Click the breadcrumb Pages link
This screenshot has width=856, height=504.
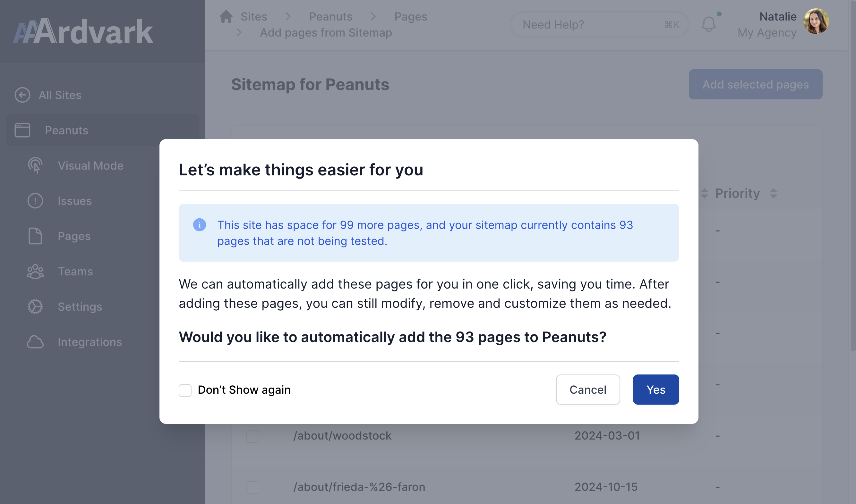point(410,16)
